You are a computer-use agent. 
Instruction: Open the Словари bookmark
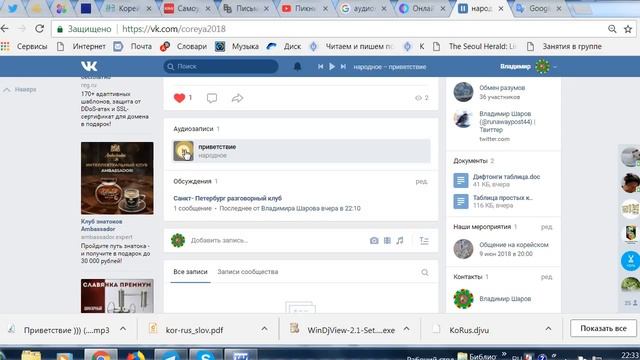point(184,47)
